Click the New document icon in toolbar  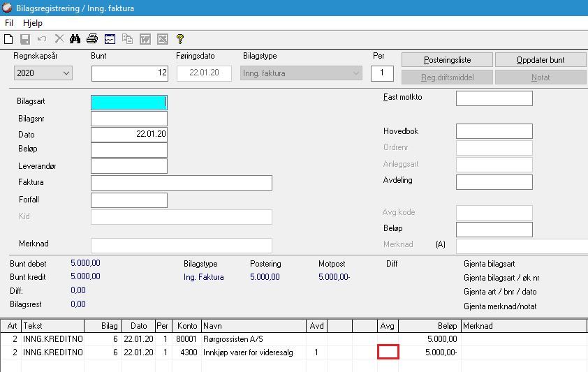8,39
